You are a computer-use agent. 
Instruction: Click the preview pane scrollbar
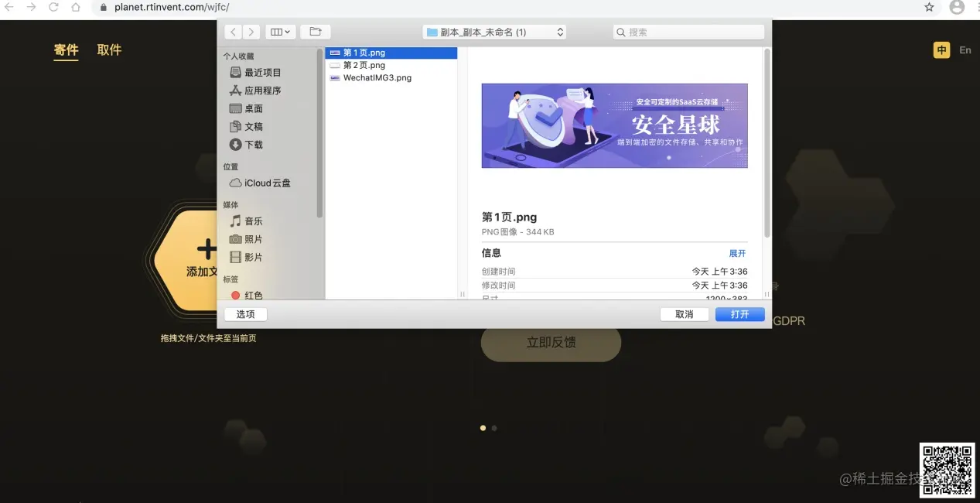pyautogui.click(x=767, y=143)
